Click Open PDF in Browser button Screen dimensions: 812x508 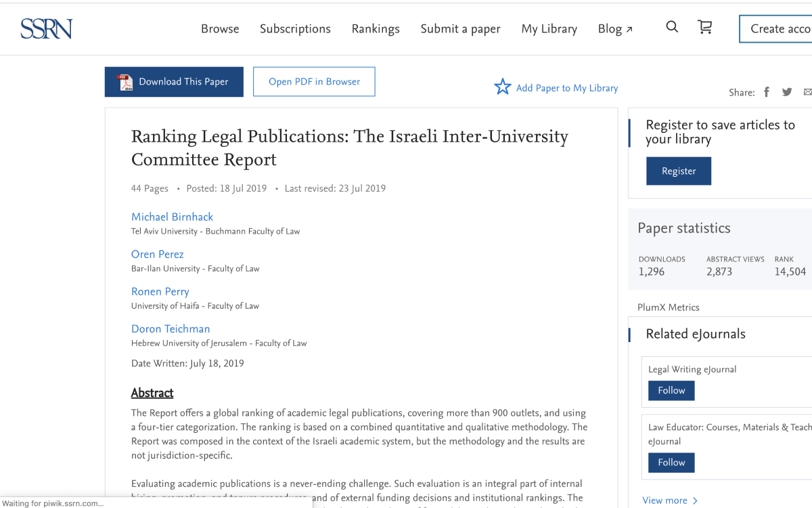(314, 82)
